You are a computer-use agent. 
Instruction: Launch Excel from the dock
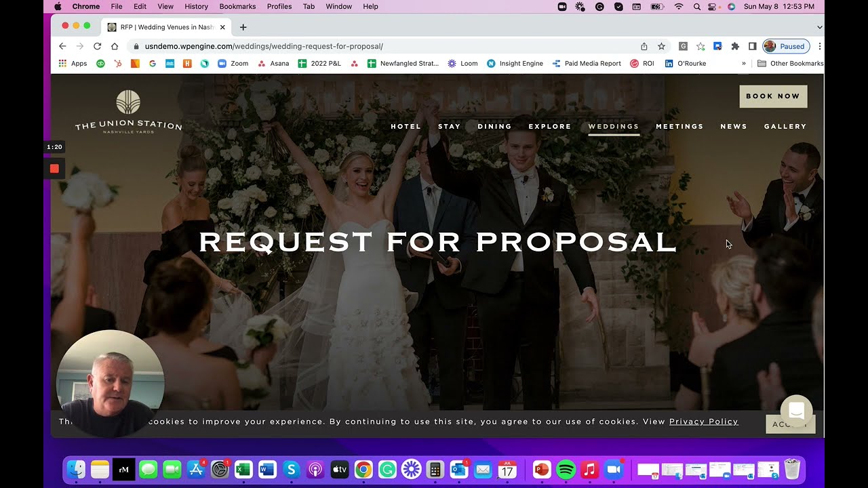point(243,469)
